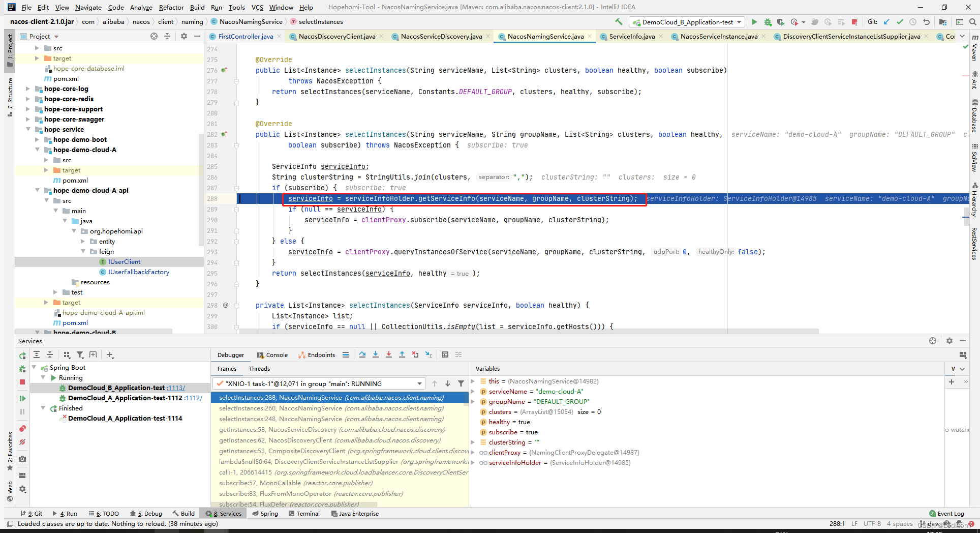Expand entity package in Project tree
The image size is (980, 533).
83,241
